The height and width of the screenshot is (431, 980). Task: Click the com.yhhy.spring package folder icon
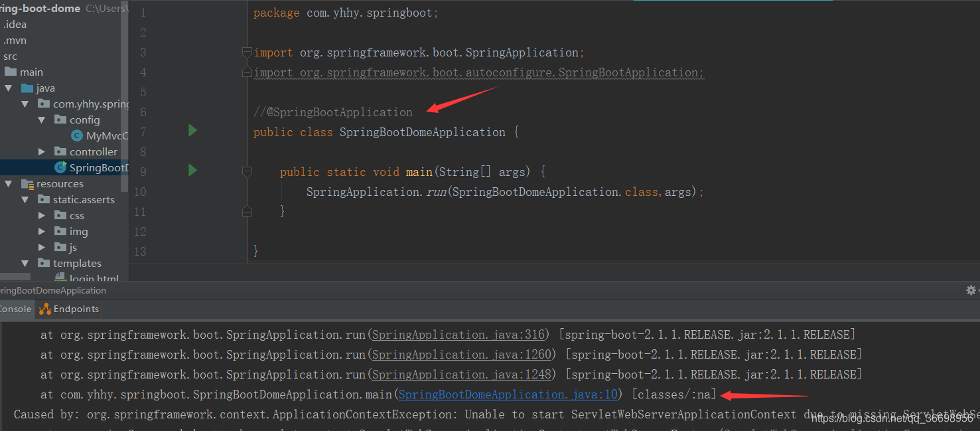[x=44, y=104]
